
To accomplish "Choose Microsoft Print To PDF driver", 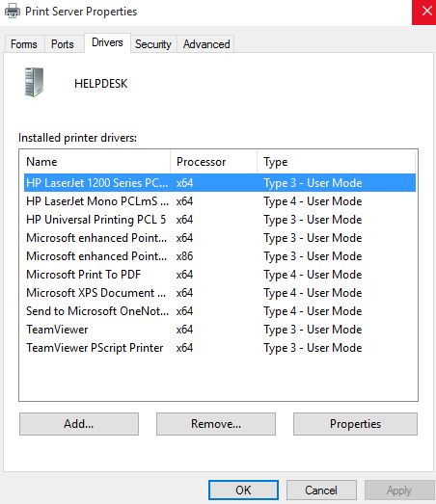I will pyautogui.click(x=220, y=275).
